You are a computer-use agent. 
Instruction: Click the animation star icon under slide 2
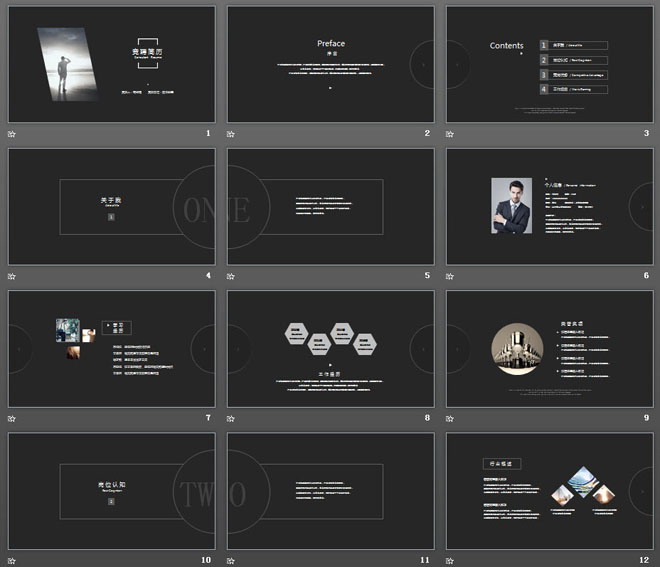click(x=231, y=134)
